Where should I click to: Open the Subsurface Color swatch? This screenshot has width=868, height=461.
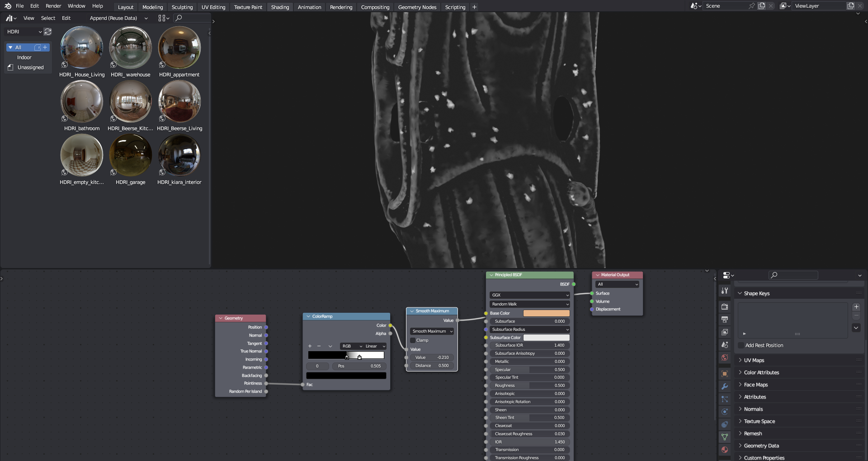(x=547, y=338)
